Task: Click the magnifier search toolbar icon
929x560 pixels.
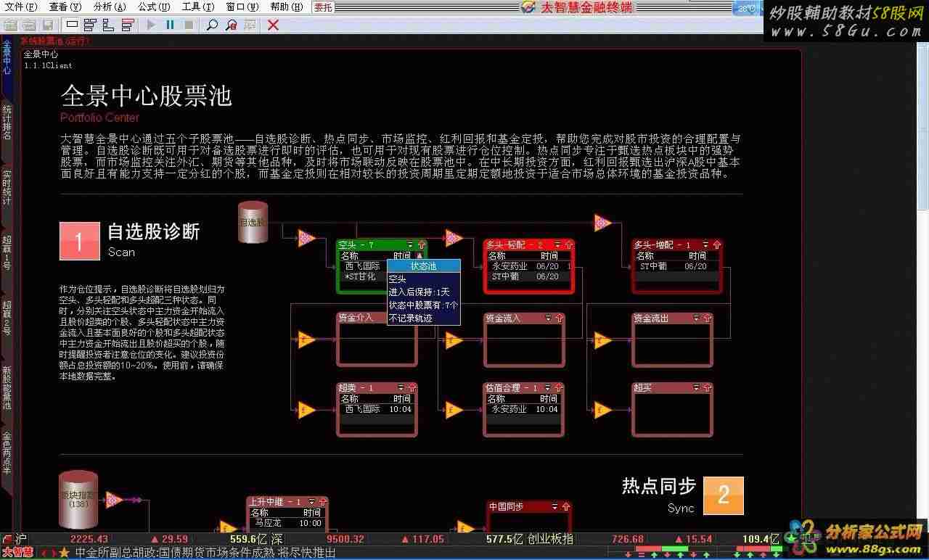Action: coord(212,25)
